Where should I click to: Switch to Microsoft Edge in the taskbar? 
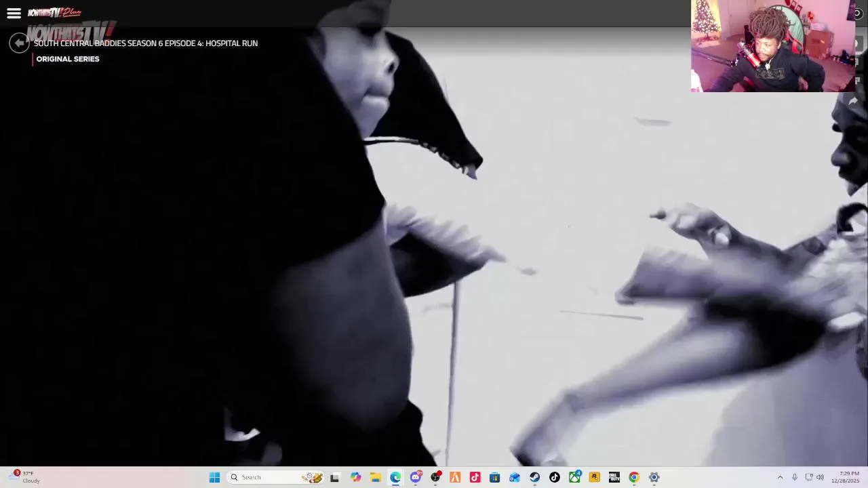pos(395,477)
